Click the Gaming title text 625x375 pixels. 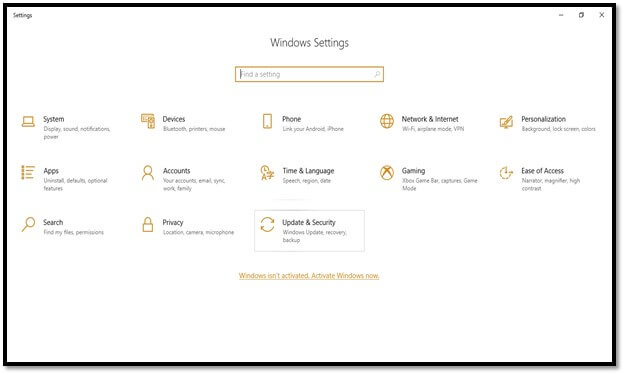click(413, 171)
